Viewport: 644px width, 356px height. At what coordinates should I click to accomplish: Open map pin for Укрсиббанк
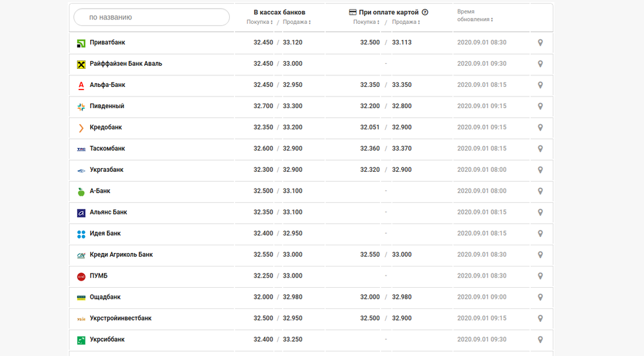(x=540, y=339)
